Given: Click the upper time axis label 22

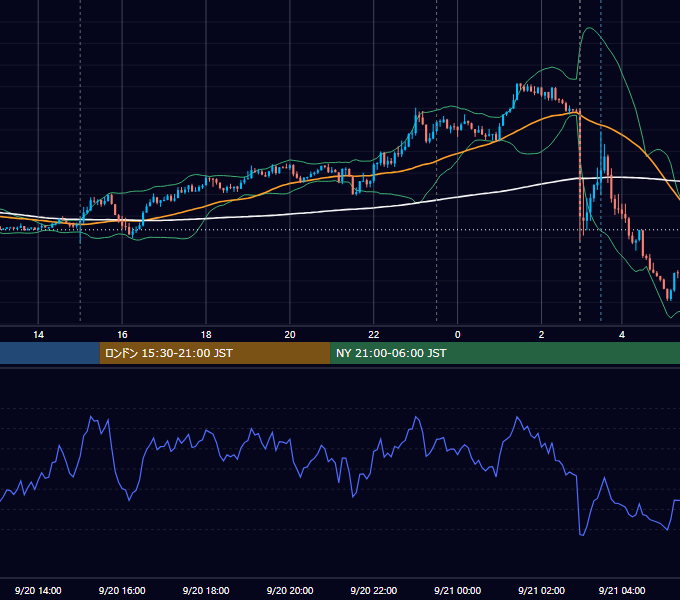Looking at the screenshot, I should coord(373,335).
